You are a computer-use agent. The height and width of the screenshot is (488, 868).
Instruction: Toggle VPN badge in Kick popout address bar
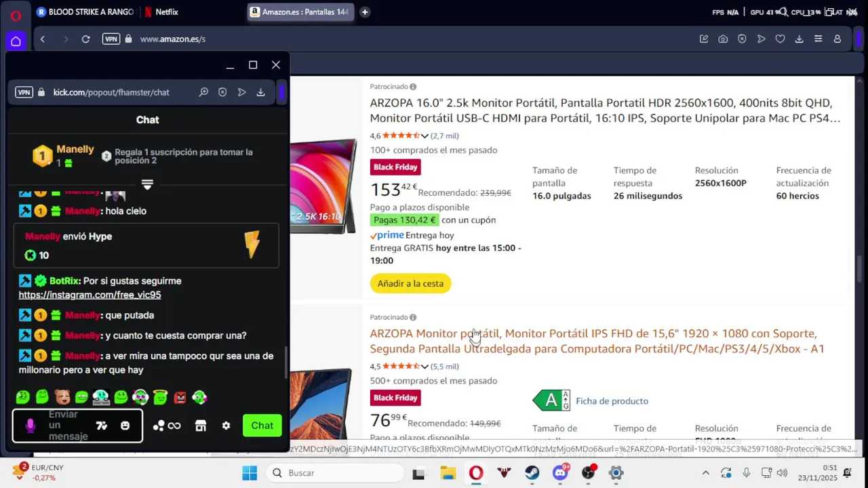coord(24,92)
